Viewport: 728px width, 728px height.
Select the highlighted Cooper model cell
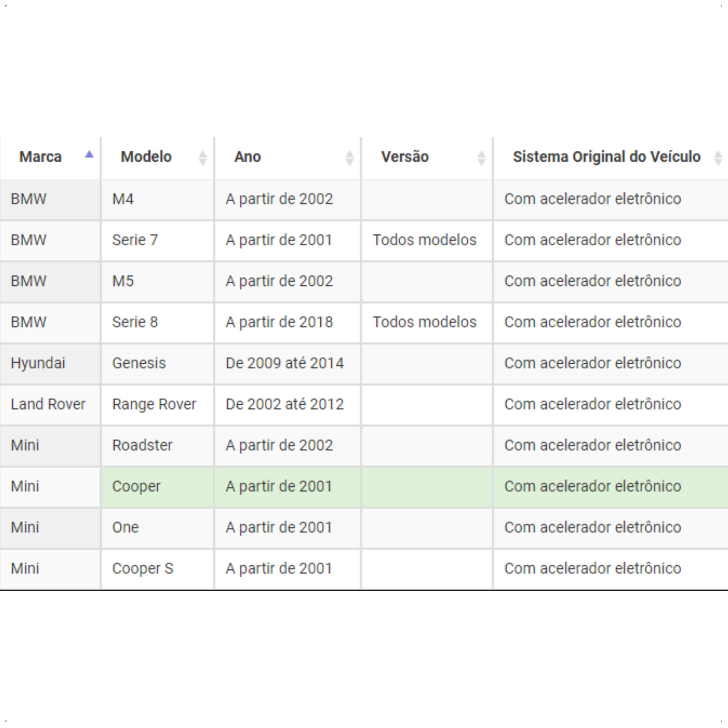click(158, 486)
